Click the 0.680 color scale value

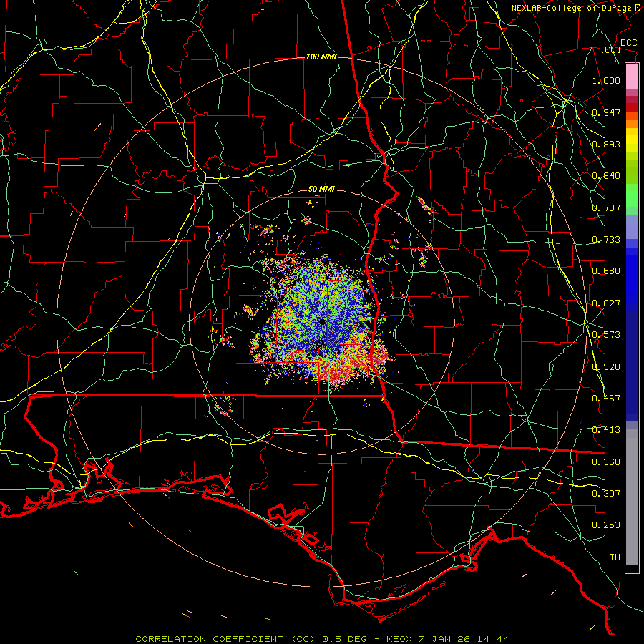coord(606,271)
